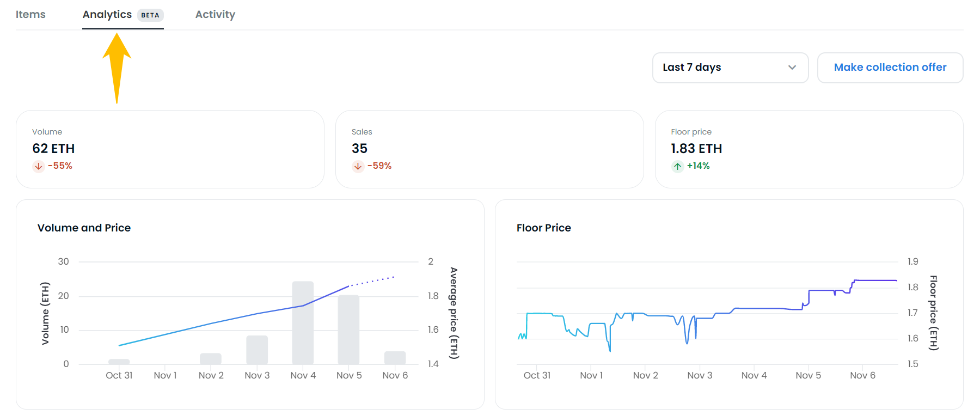This screenshot has width=980, height=415.
Task: Click the green up arrow beside +14%
Action: click(677, 166)
